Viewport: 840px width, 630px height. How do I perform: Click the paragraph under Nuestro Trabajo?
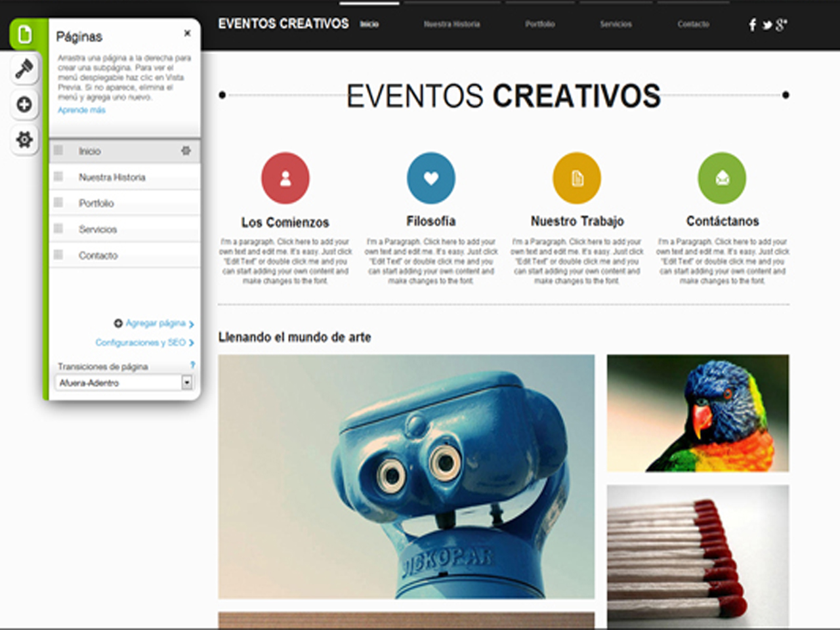[577, 261]
